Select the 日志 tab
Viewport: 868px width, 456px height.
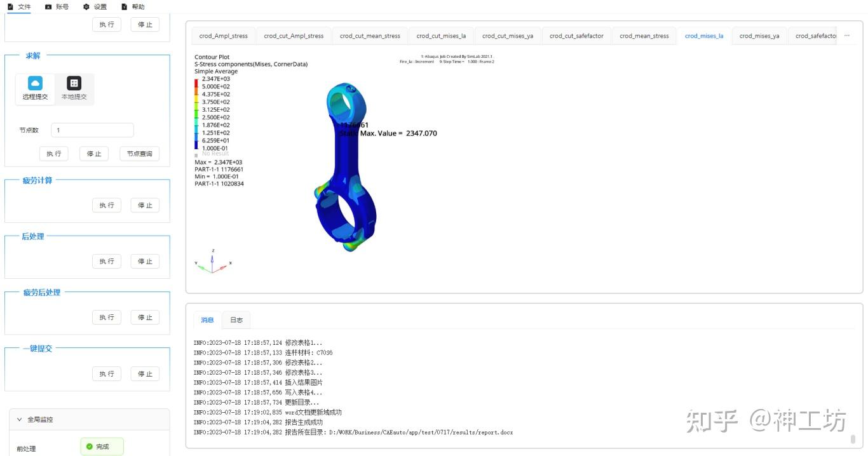[236, 319]
